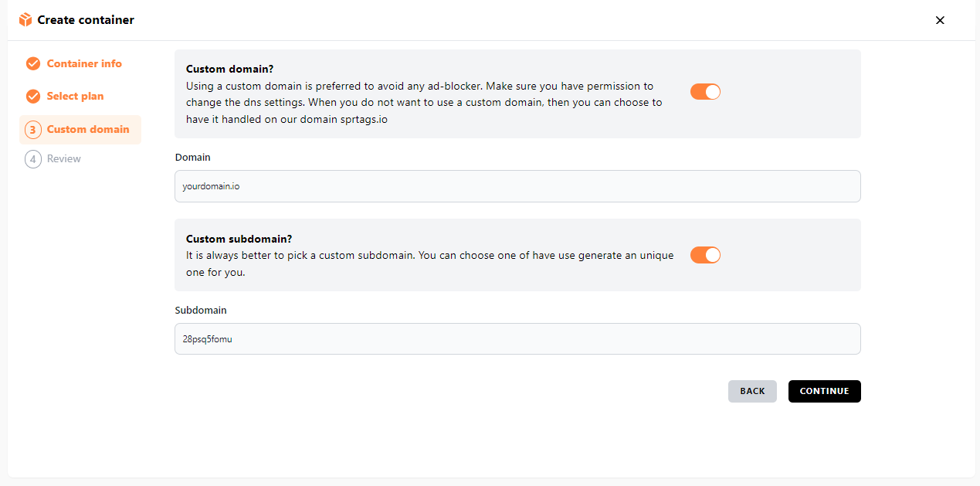Viewport: 980px width, 486px height.
Task: Click the step 3 number circle
Action: 33,129
